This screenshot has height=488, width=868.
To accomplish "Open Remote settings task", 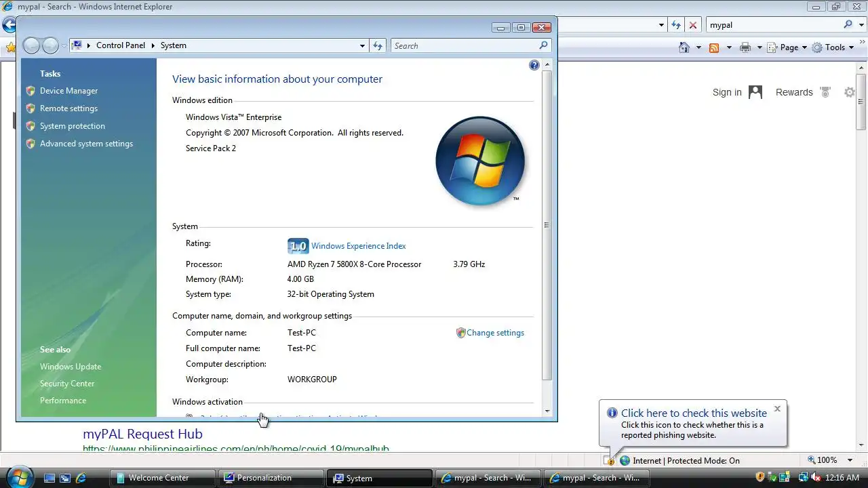I will click(68, 108).
